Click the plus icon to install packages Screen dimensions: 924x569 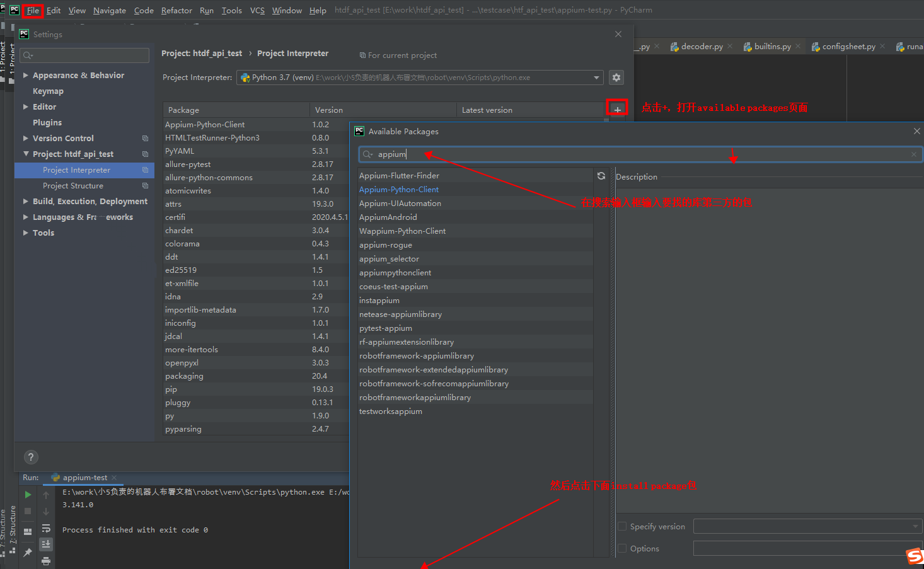pyautogui.click(x=617, y=109)
